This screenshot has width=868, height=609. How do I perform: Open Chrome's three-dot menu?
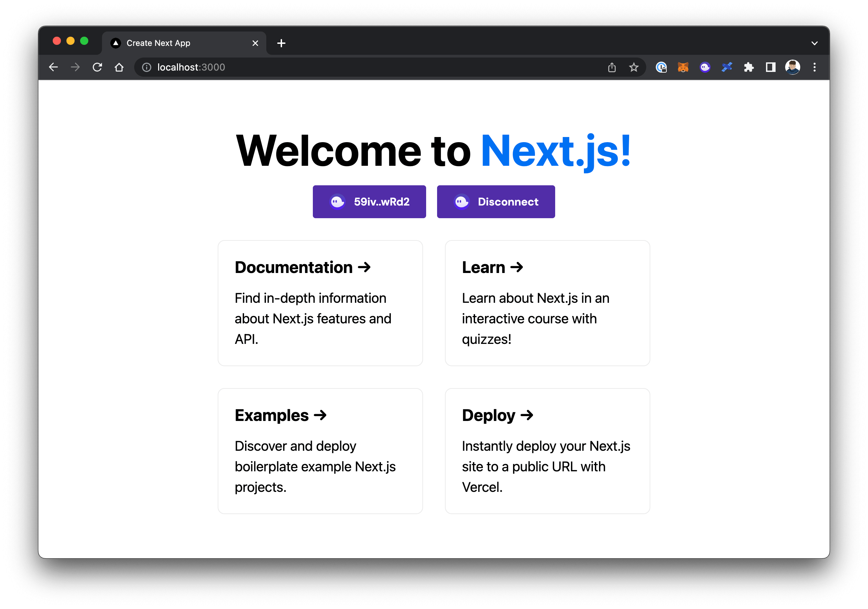814,67
